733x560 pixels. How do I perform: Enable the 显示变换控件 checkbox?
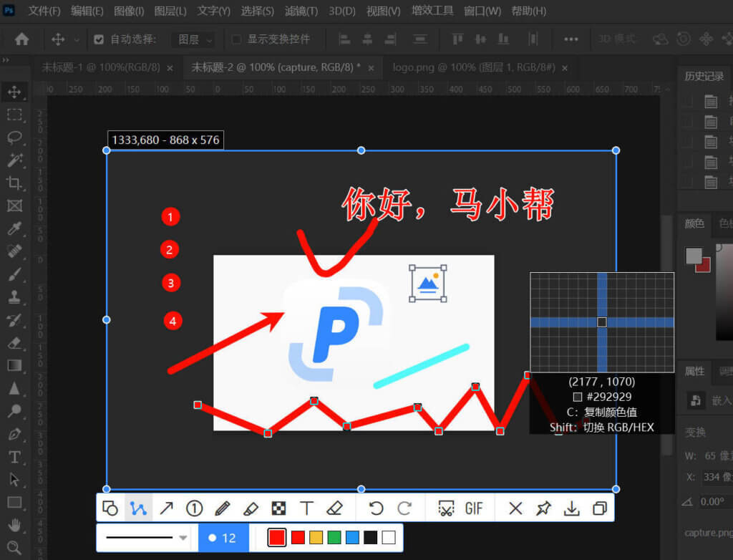click(x=236, y=40)
